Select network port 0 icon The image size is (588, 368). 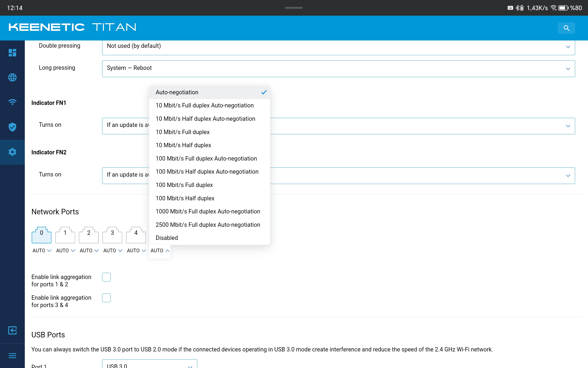pos(42,235)
